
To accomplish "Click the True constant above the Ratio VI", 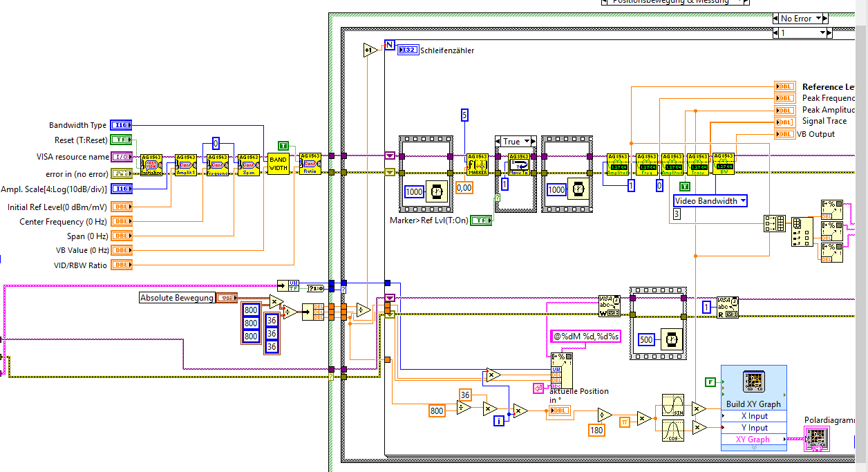I will (x=283, y=145).
